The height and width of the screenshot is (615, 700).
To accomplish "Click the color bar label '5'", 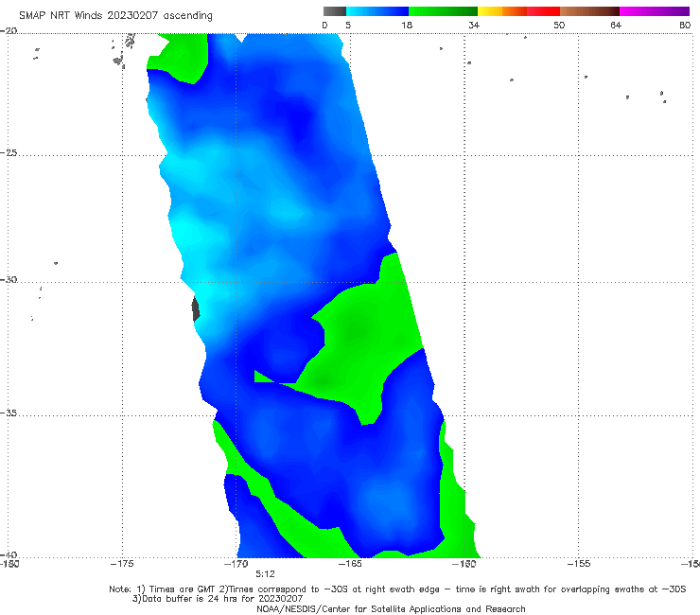I will [x=348, y=25].
